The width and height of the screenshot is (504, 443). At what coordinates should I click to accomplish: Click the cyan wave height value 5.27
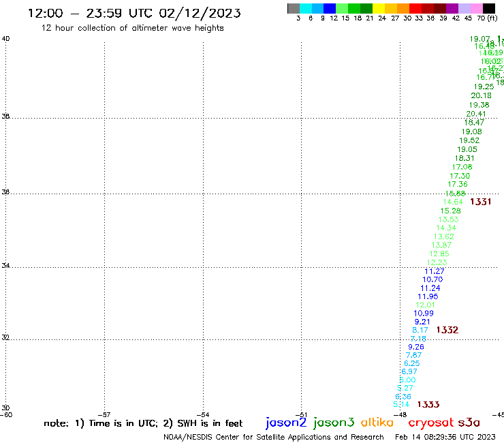pyautogui.click(x=405, y=388)
